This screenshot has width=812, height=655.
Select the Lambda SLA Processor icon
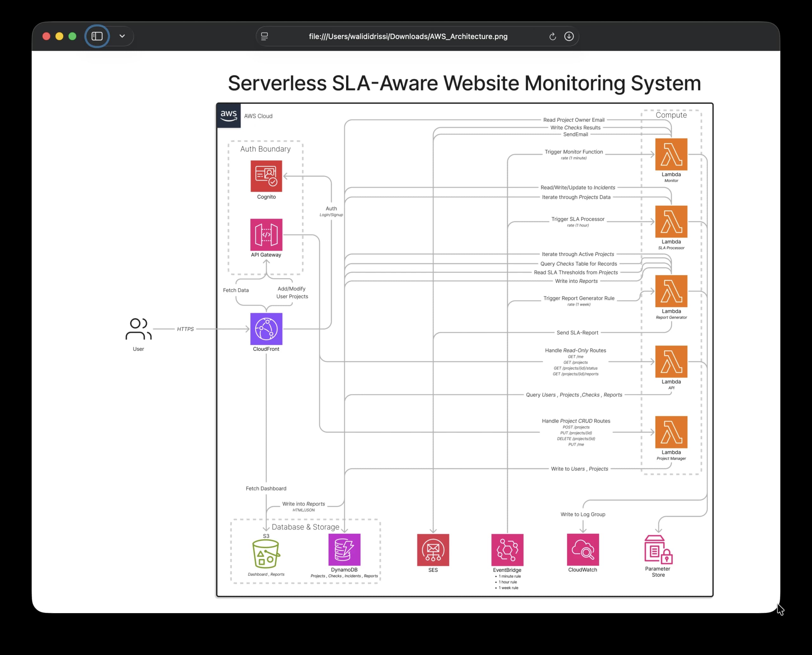[671, 222]
